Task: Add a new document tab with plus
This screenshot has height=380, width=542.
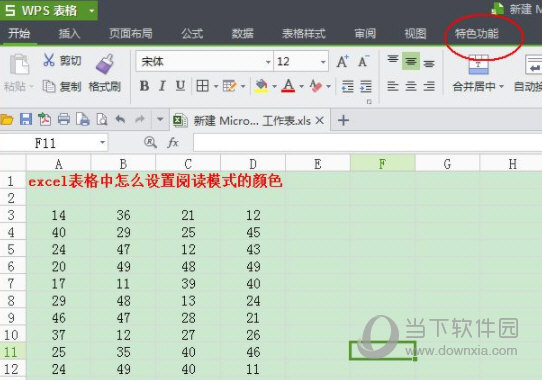Action: (x=343, y=120)
